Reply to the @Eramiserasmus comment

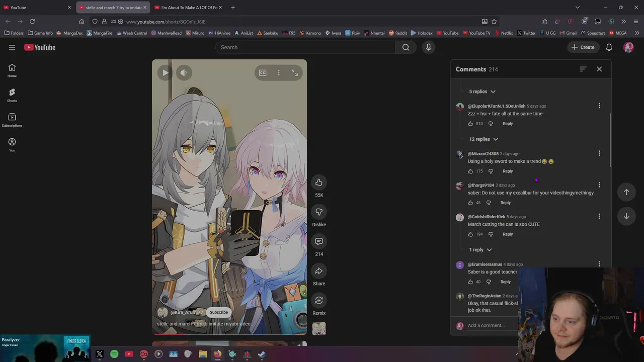505,282
